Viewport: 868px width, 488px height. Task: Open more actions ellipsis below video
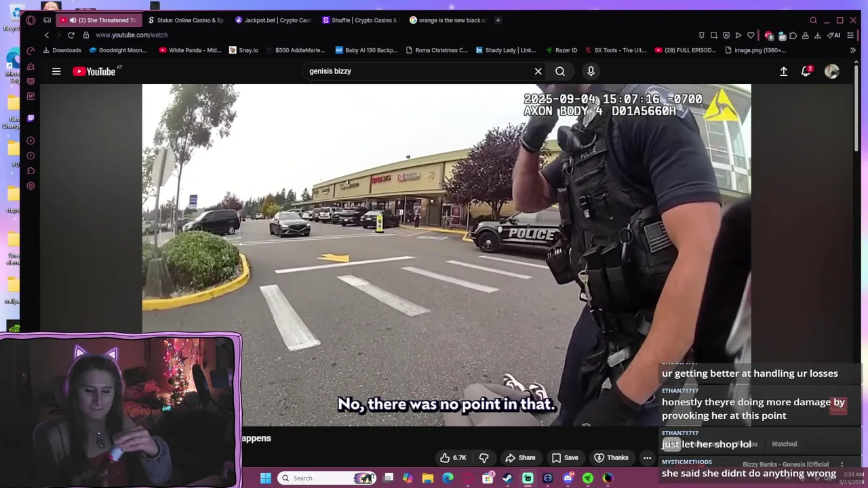pos(647,457)
